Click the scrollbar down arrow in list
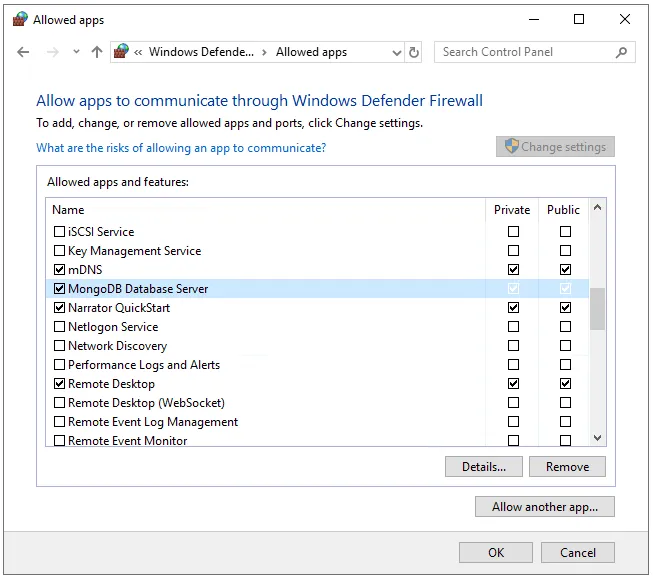The width and height of the screenshot is (653, 579). [x=598, y=438]
